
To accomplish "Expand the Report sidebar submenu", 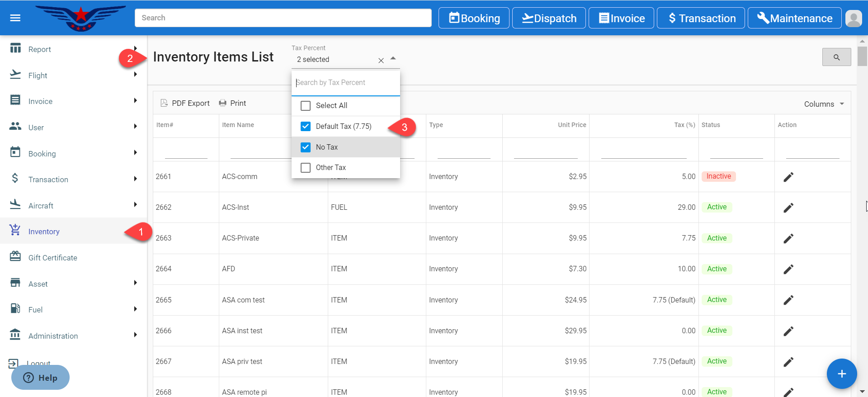I will [x=135, y=49].
